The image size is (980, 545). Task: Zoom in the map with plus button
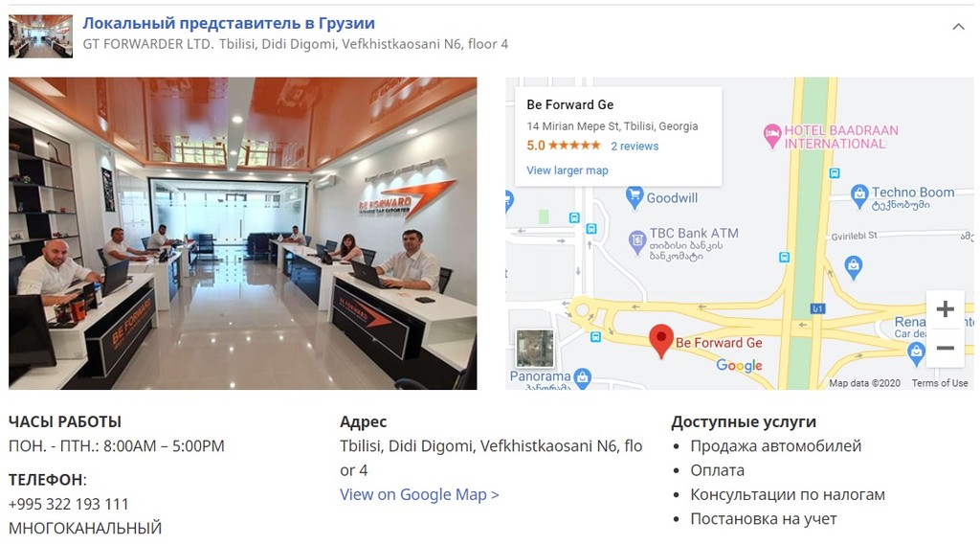945,309
